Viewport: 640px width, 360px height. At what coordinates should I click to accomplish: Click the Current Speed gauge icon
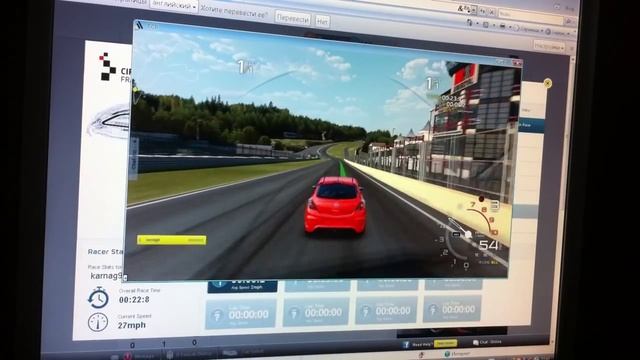point(98,322)
